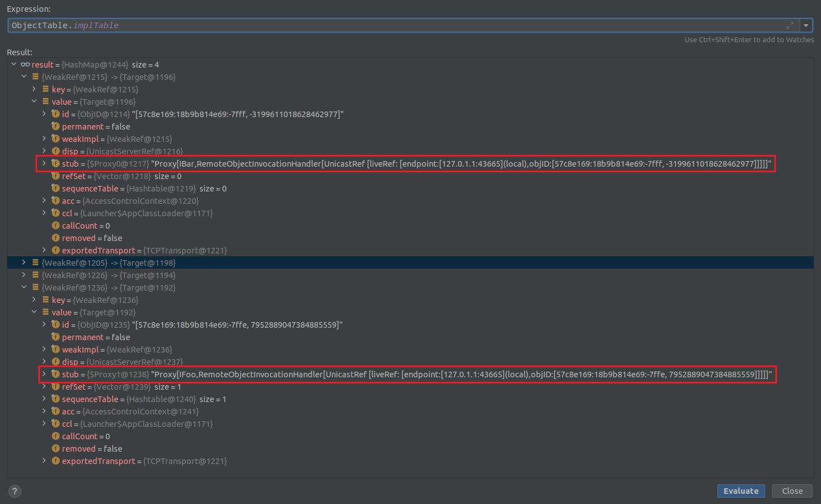Click the icon beside value = Target@1196
This screenshot has height=504, width=821.
tap(45, 101)
